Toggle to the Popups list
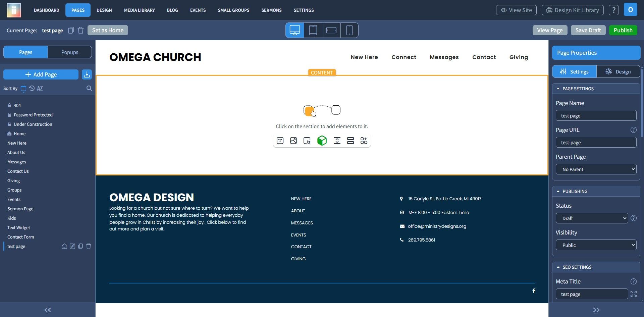The width and height of the screenshot is (644, 317). [70, 52]
